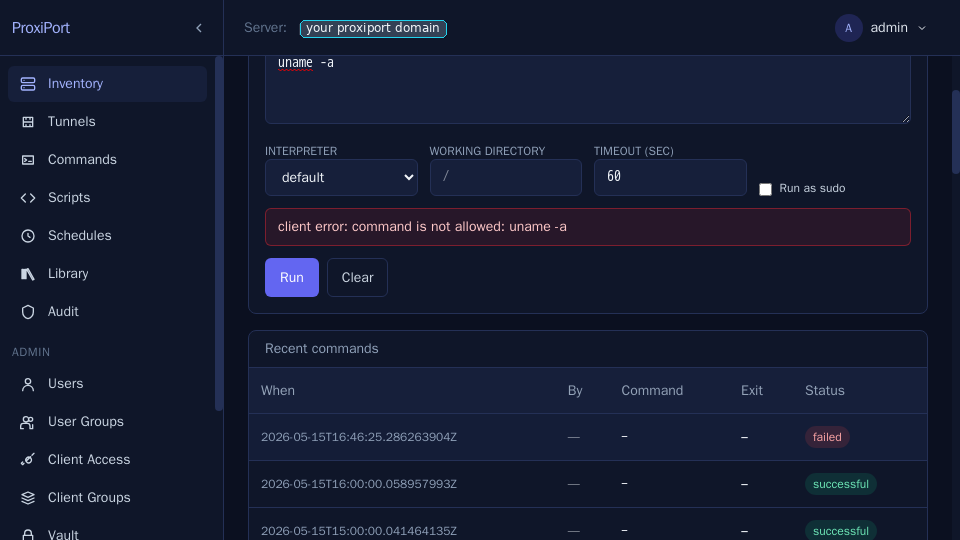960x540 pixels.
Task: Click the ADMIN section label
Action: coord(31,352)
